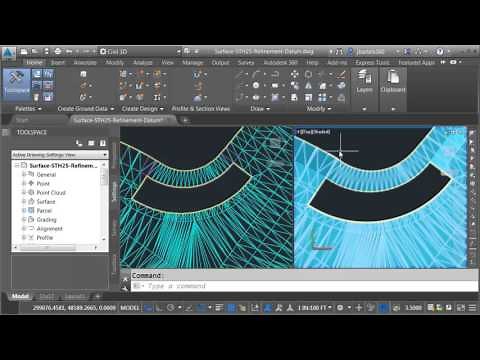The image size is (480, 360).
Task: Select the Fillet tool in Modify panel
Action: coord(323,86)
